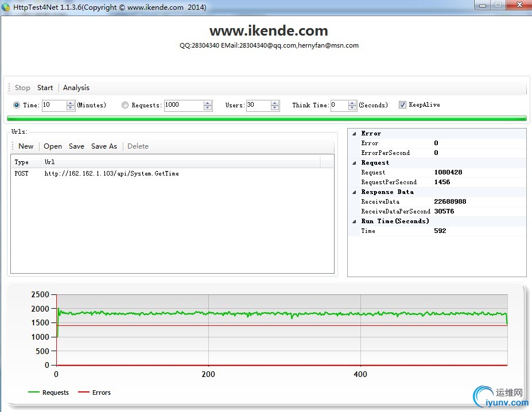The image size is (532, 412).
Task: Click the Request value 1080428
Action: click(x=448, y=172)
